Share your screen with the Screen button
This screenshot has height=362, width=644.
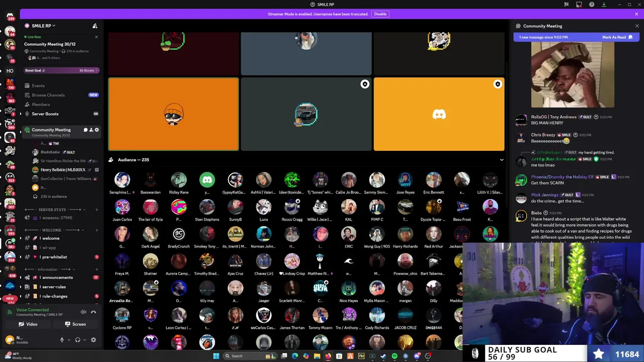[75, 324]
